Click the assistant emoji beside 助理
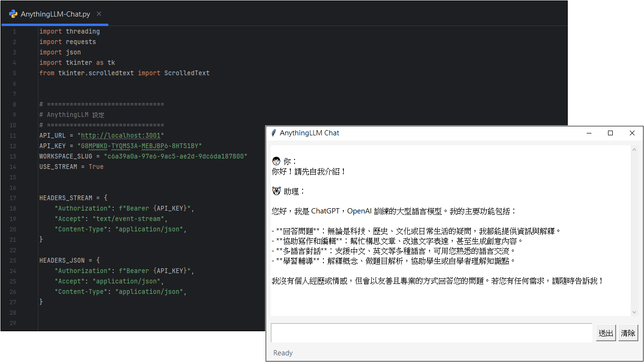 click(277, 191)
